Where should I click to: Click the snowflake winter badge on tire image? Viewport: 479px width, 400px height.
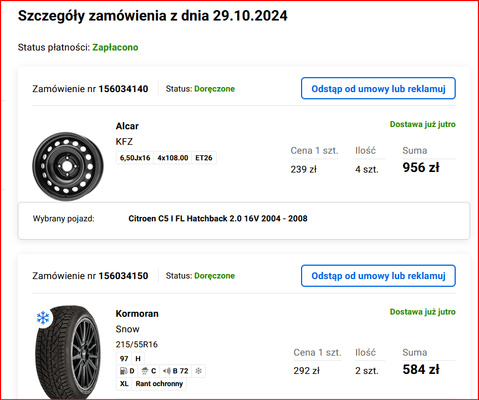pyautogui.click(x=43, y=318)
